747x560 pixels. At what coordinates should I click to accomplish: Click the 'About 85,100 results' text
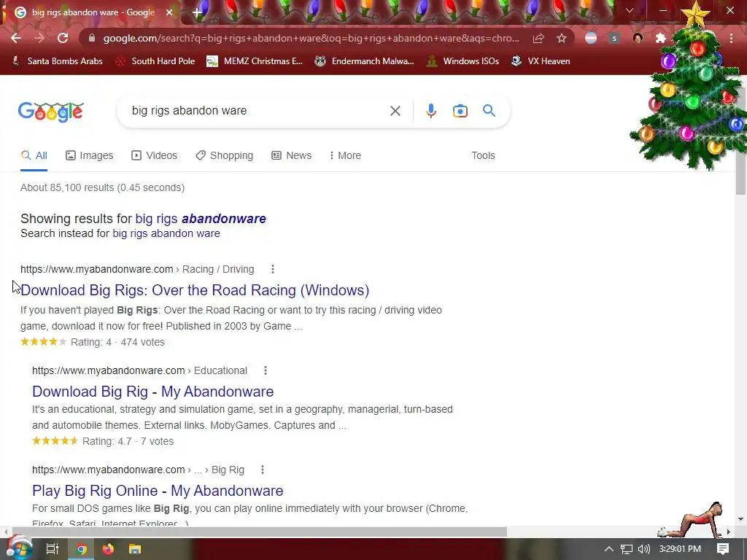(102, 187)
